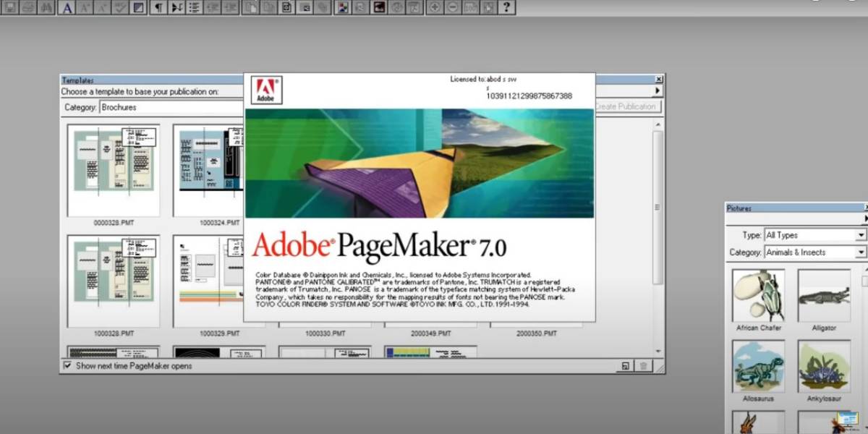Expand the Templates panel flyout menu arrow

click(x=658, y=91)
